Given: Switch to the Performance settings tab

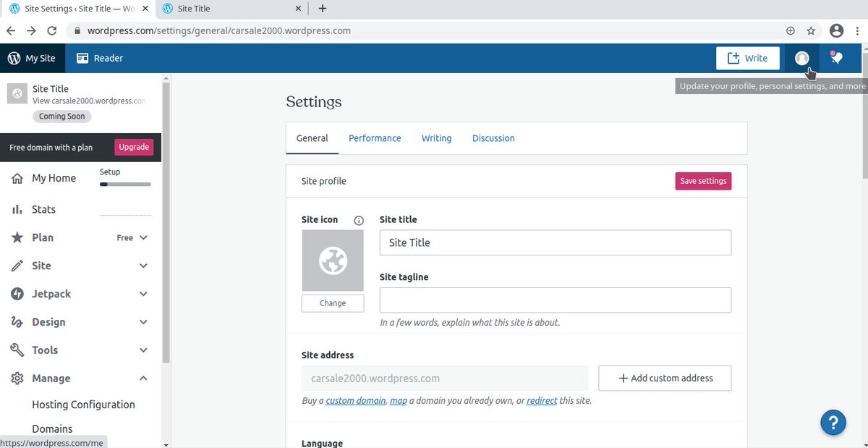Looking at the screenshot, I should point(375,138).
